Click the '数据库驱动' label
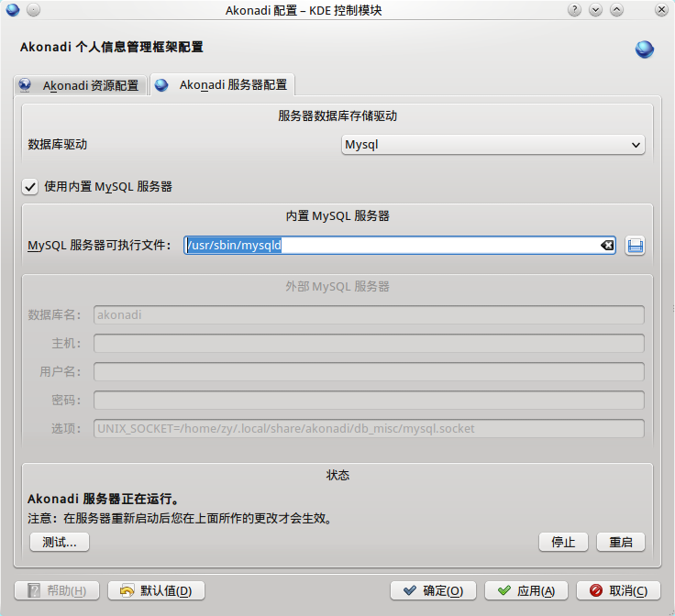Viewport: 675px width, 616px height. [x=57, y=144]
